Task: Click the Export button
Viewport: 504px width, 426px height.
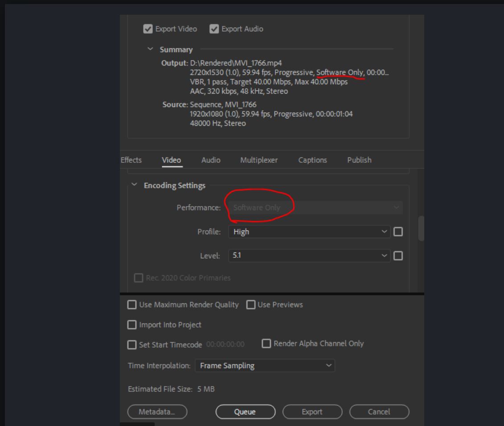Action: tap(312, 411)
